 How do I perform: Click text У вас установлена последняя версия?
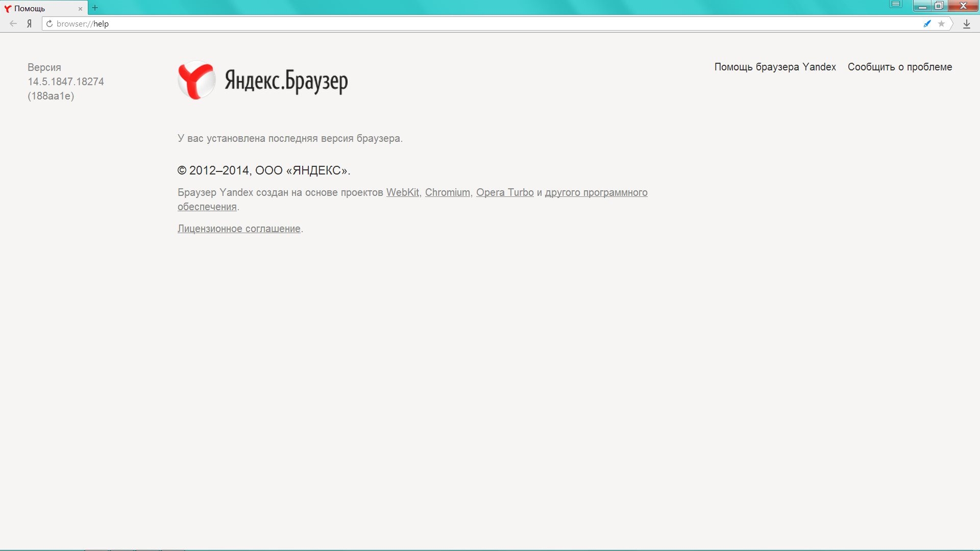[x=290, y=138]
